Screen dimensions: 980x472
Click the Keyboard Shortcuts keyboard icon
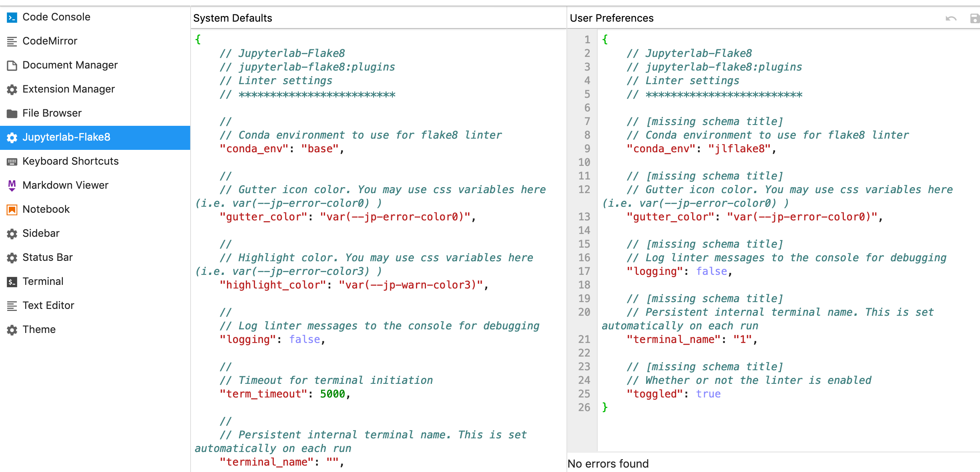pos(12,161)
